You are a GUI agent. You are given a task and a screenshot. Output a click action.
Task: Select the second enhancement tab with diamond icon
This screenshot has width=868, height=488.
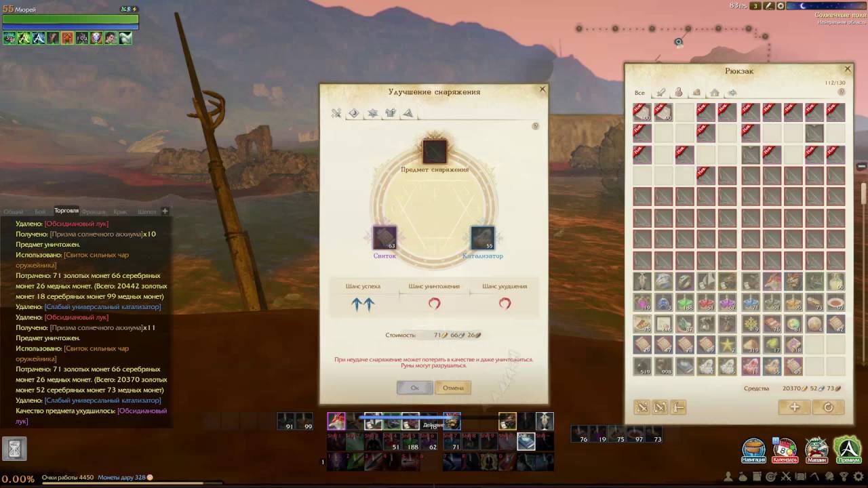click(354, 113)
